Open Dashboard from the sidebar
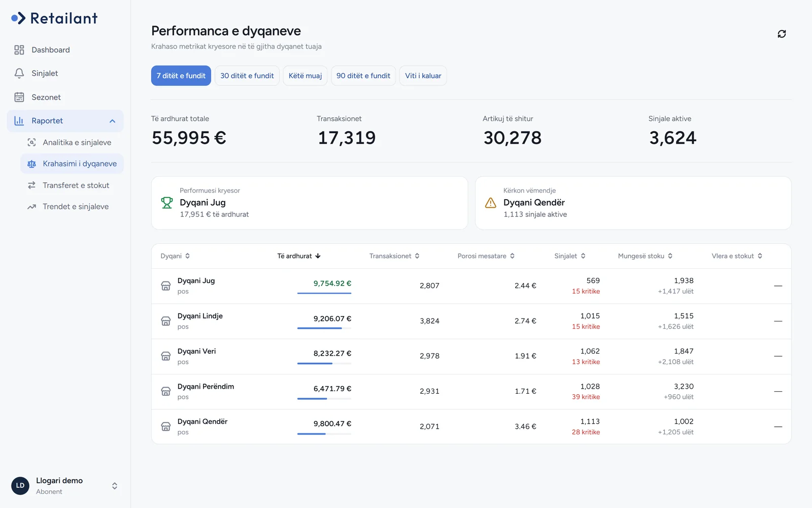Viewport: 812px width, 508px height. (65, 50)
